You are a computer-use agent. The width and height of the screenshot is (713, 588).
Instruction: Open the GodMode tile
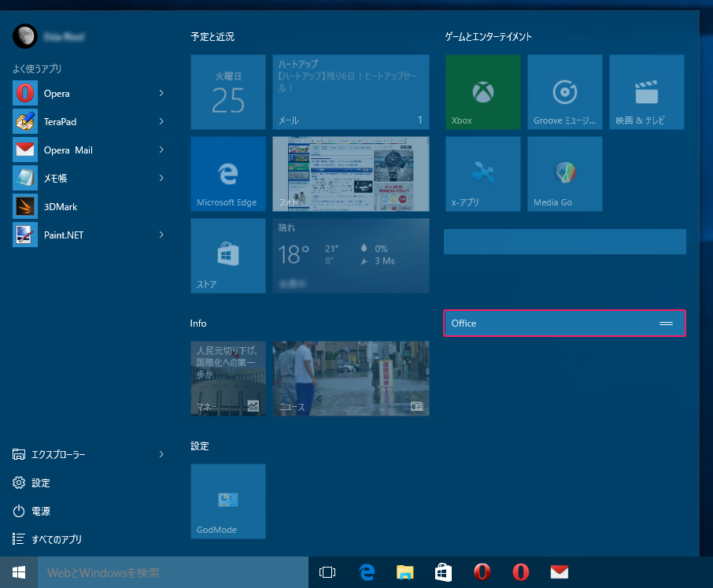pyautogui.click(x=228, y=501)
